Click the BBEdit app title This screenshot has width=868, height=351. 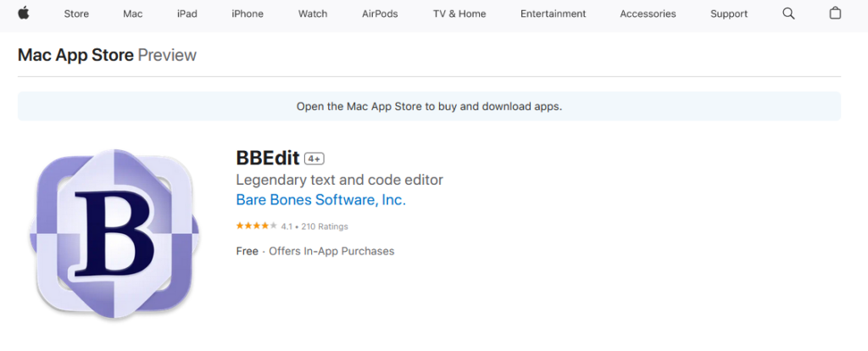[268, 159]
